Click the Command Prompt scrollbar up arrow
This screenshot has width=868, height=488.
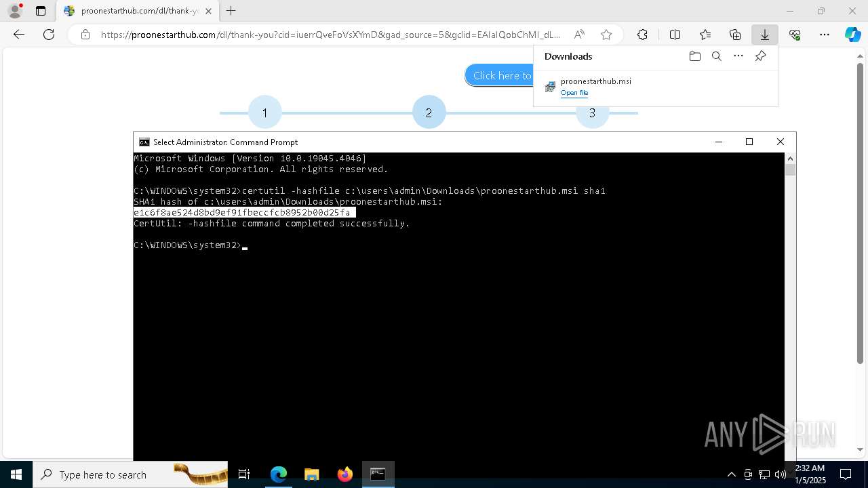[790, 159]
